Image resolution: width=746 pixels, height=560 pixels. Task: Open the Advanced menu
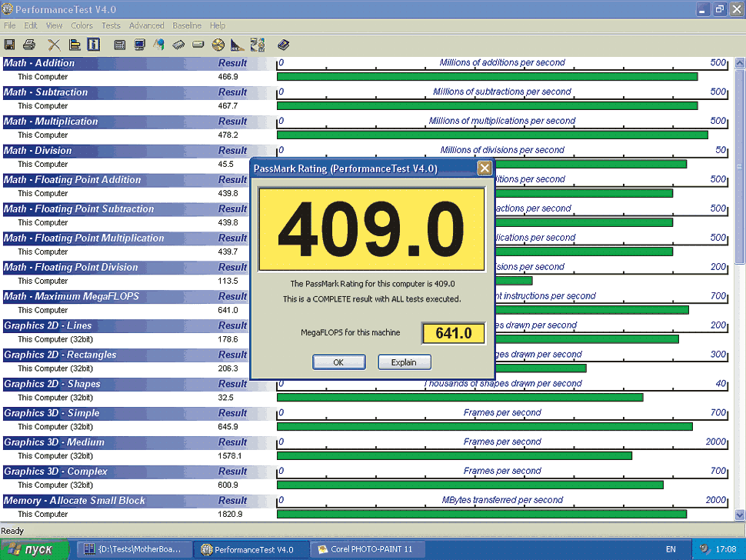click(x=147, y=25)
